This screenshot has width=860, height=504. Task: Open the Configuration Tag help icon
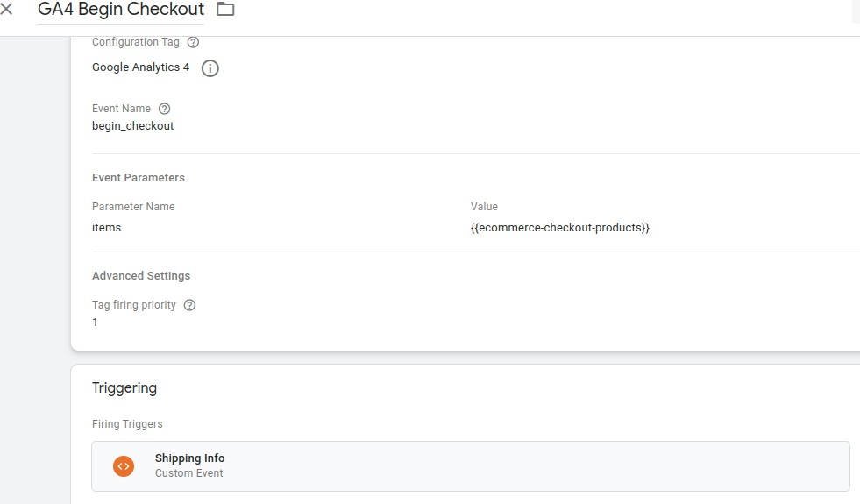click(x=194, y=42)
